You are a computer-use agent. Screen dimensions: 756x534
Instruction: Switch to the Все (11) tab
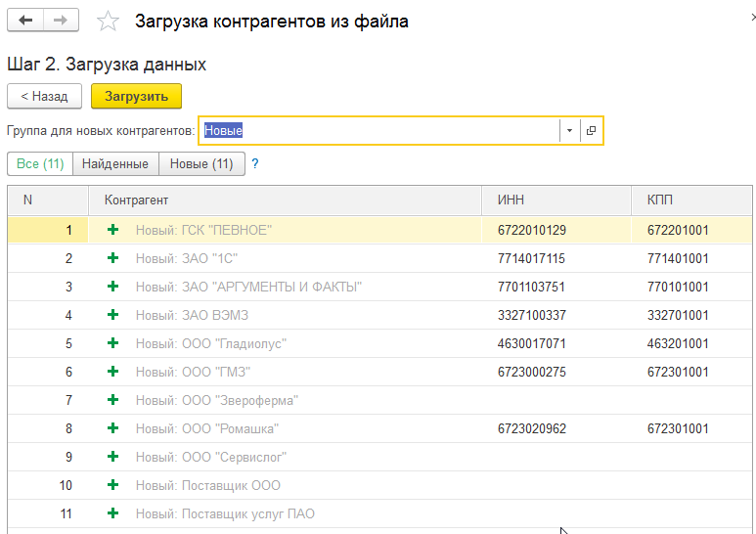click(x=40, y=163)
